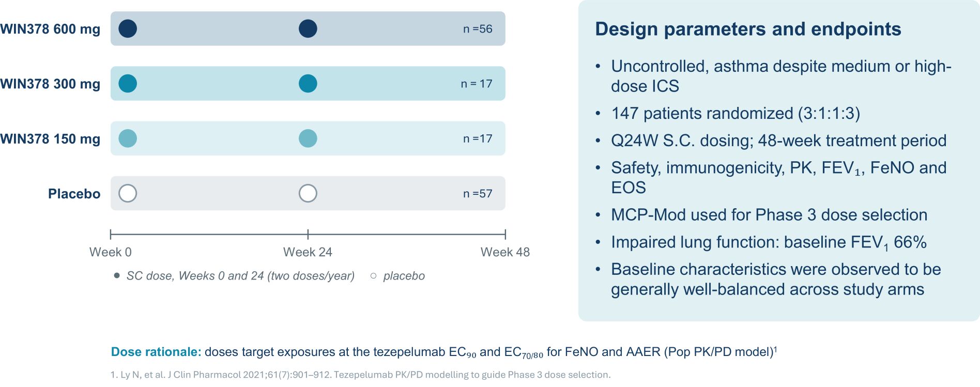Open the Ly N et al. reference citation
Screen dimensions: 980x387
coord(360,375)
